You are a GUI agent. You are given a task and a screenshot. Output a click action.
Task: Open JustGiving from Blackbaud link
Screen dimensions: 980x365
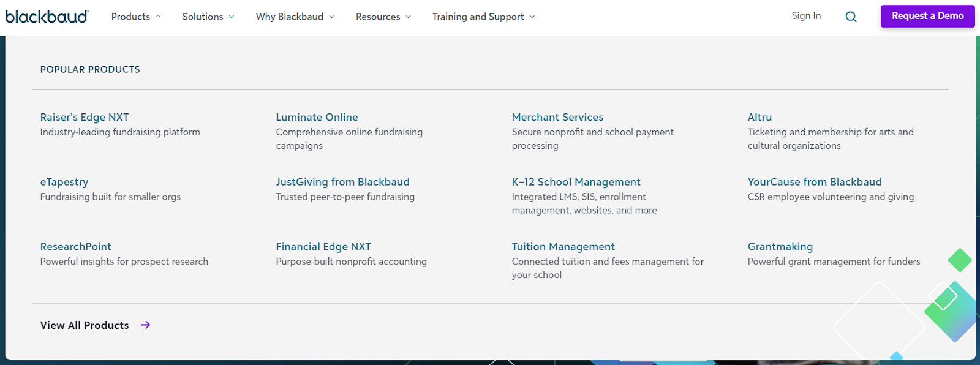point(342,182)
